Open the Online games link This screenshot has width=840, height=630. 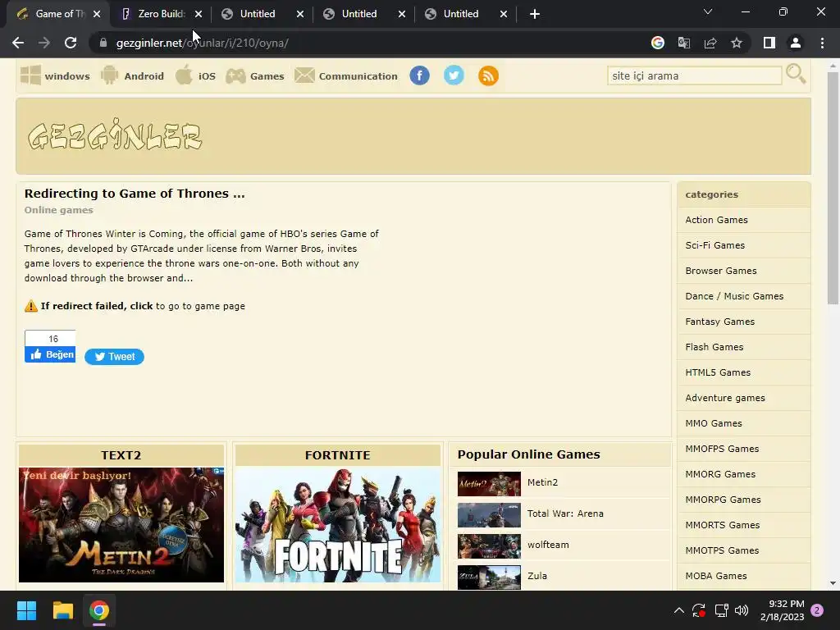pyautogui.click(x=58, y=210)
